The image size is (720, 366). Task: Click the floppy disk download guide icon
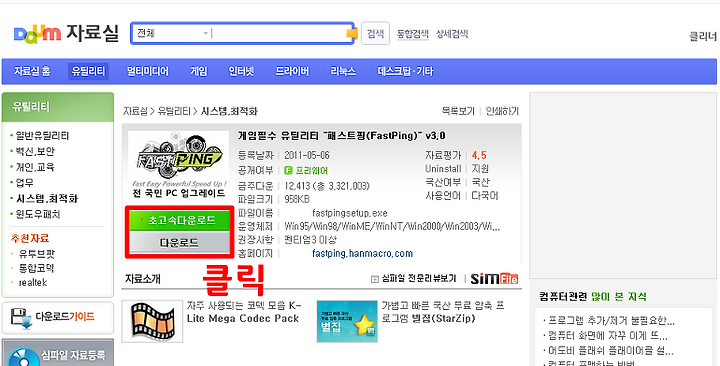21,319
